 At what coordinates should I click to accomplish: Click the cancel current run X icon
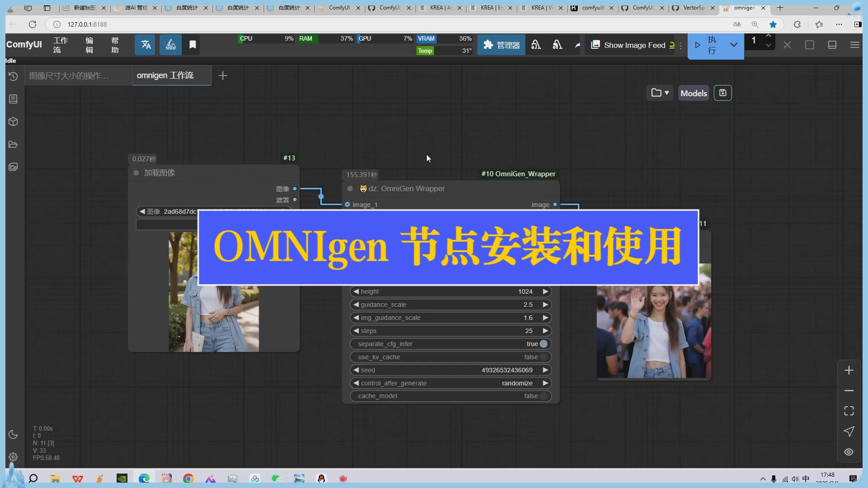coord(787,45)
